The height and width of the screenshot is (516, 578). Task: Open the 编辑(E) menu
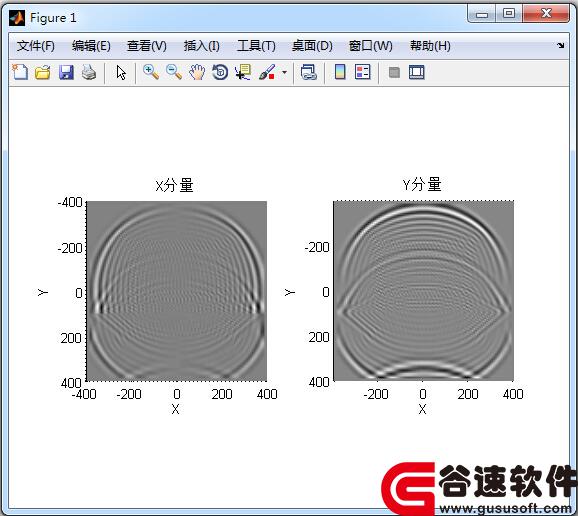[91, 46]
